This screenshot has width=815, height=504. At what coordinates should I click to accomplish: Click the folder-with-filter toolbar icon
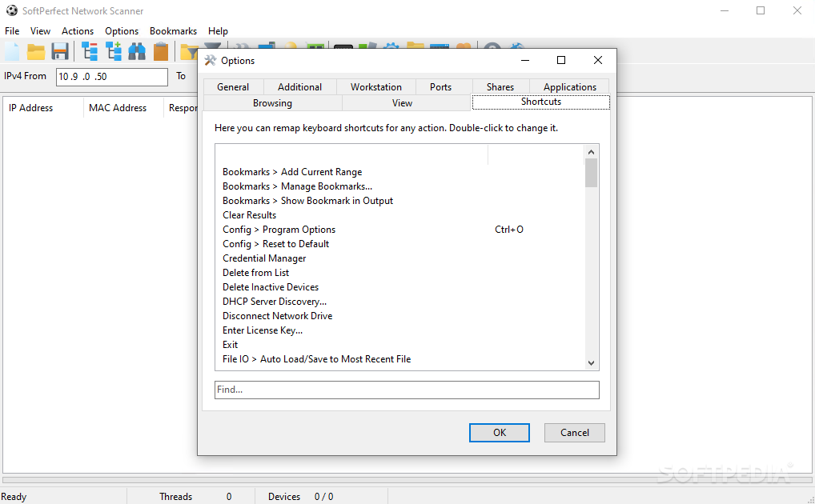tap(189, 51)
